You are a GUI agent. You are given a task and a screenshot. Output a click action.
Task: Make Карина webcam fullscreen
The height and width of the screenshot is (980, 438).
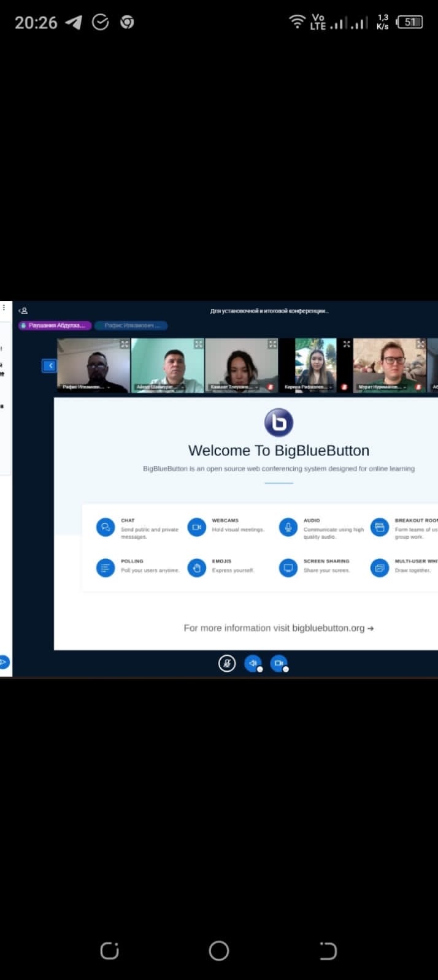[x=347, y=344]
